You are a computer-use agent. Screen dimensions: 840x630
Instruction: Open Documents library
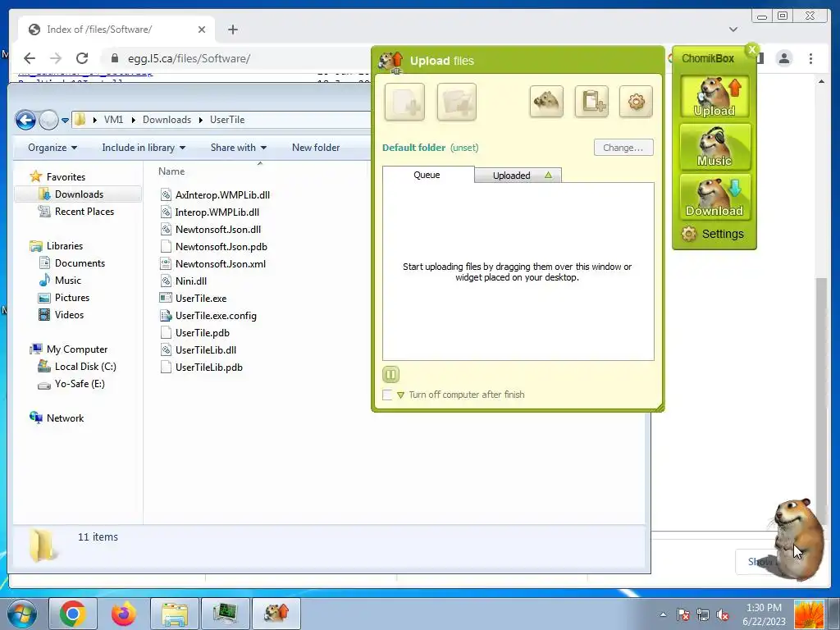point(80,263)
